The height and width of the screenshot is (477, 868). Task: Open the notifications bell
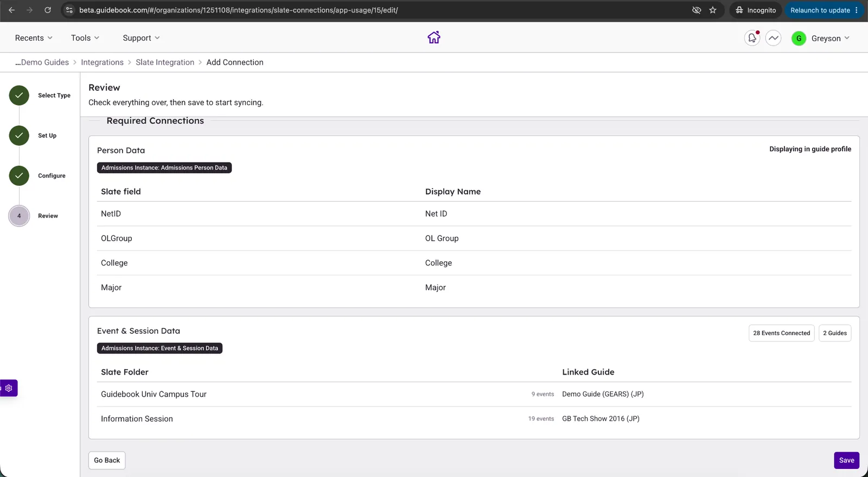tap(752, 38)
